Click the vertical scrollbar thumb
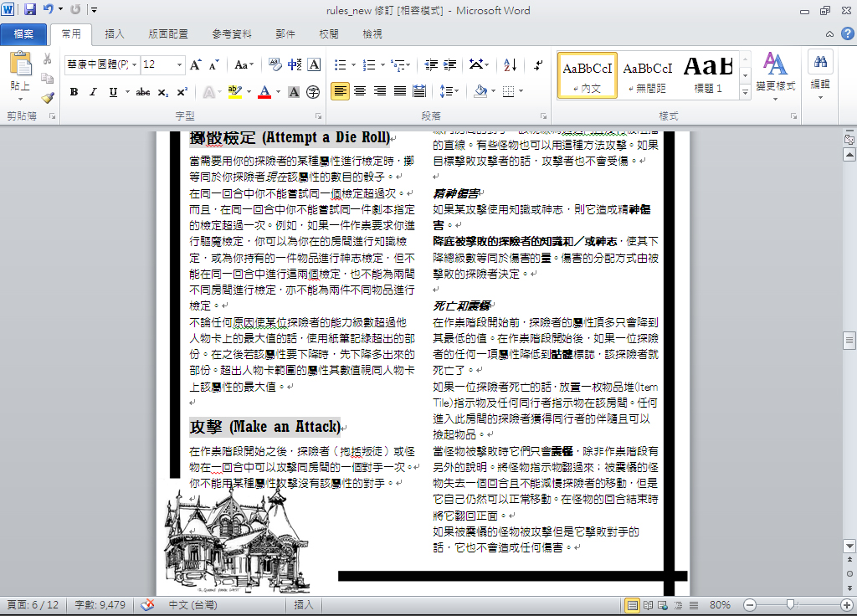This screenshot has height=616, width=857. (x=849, y=340)
